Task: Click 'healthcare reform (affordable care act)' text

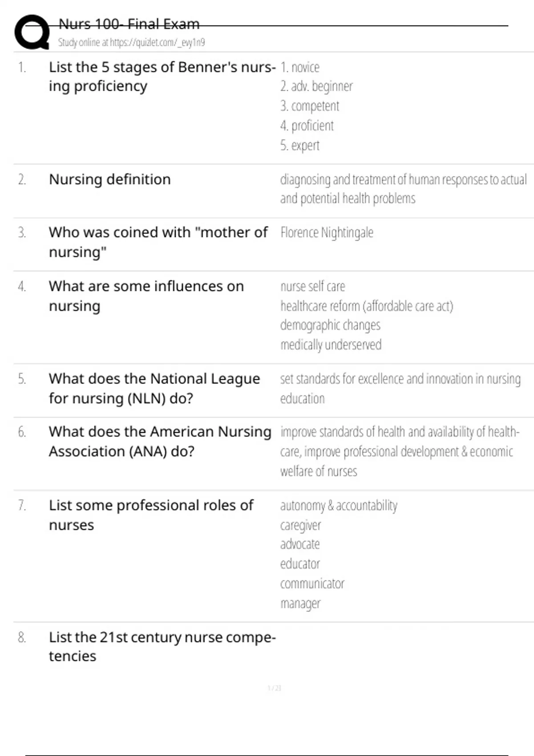Action: pos(367,306)
